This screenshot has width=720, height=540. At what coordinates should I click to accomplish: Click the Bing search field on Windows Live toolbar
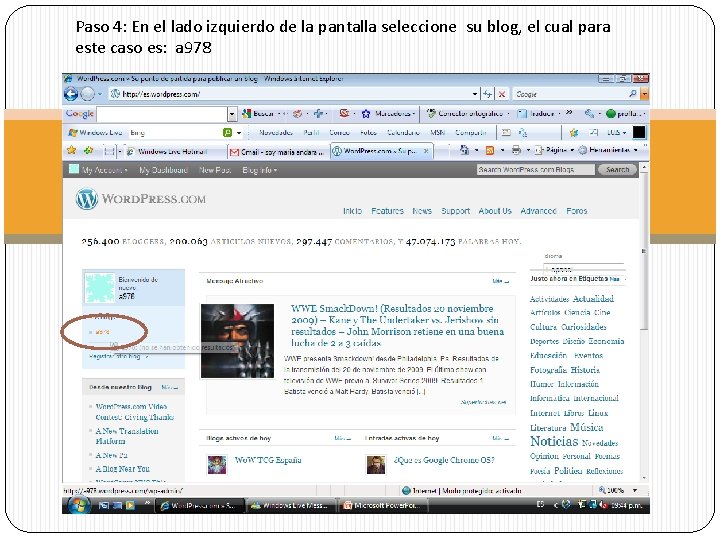pos(175,133)
